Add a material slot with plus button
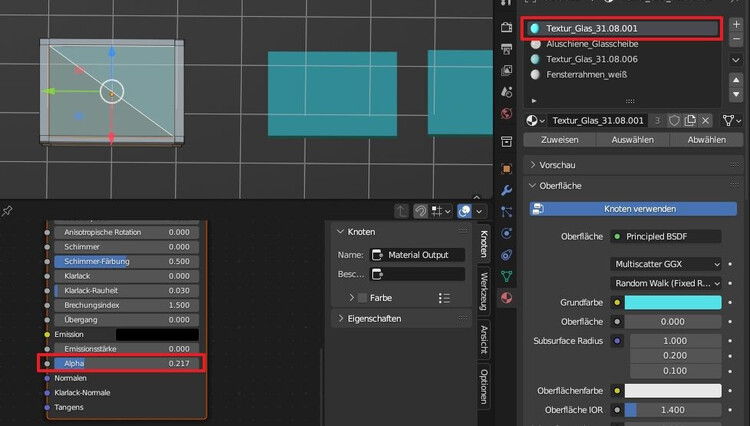 pyautogui.click(x=737, y=24)
